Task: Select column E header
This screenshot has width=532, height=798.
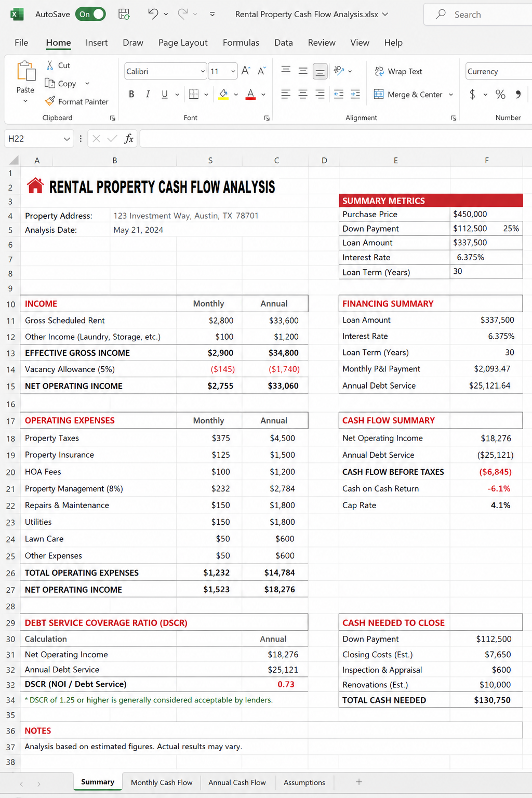Action: pyautogui.click(x=395, y=161)
